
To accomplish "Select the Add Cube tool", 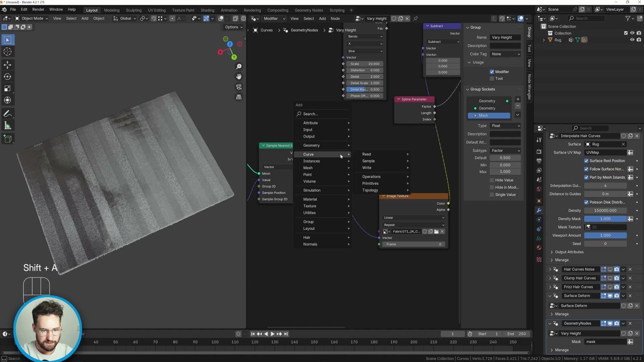I will click(x=7, y=139).
